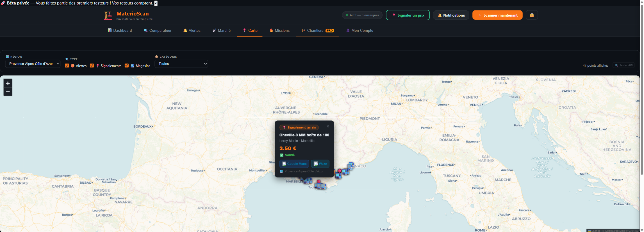The width and height of the screenshot is (644, 232).
Task: Toggle the Signalements checkbox
Action: 92,66
